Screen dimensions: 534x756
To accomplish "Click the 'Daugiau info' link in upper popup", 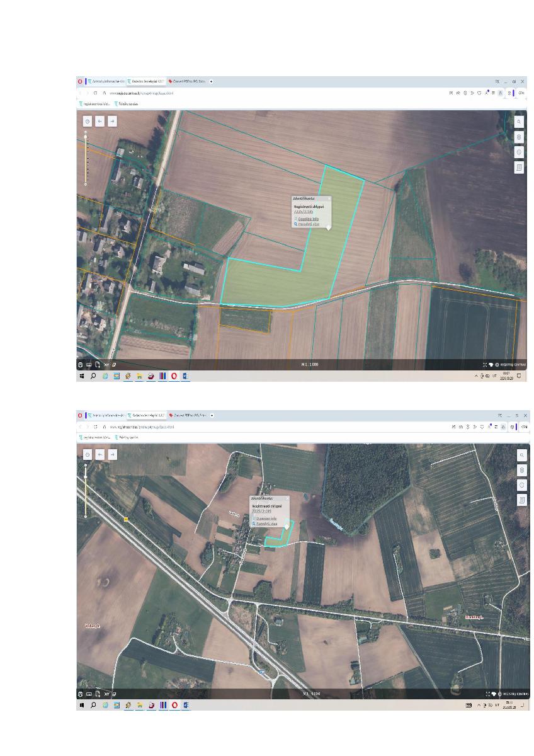I will (x=308, y=218).
